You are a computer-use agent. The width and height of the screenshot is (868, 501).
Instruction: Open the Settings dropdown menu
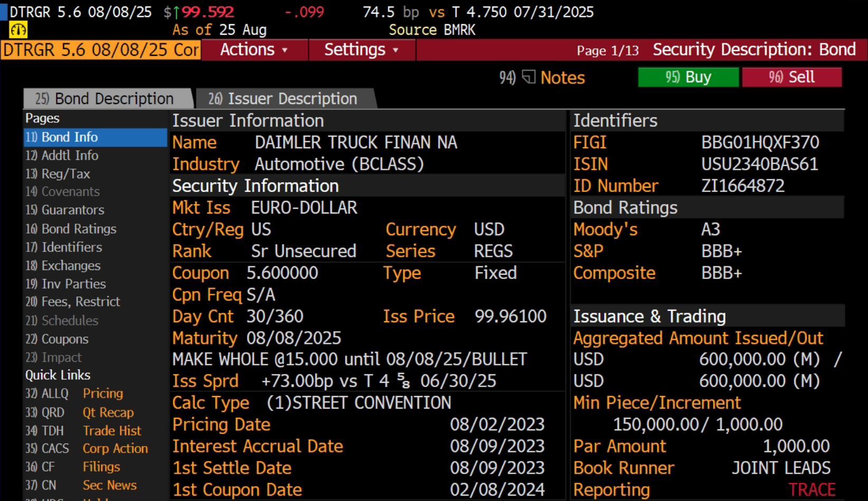coord(361,50)
